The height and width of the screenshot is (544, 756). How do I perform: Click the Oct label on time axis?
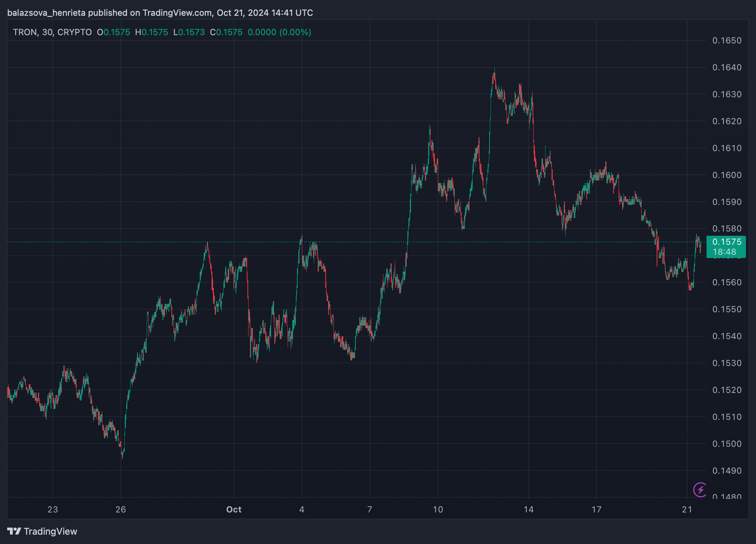pos(234,509)
